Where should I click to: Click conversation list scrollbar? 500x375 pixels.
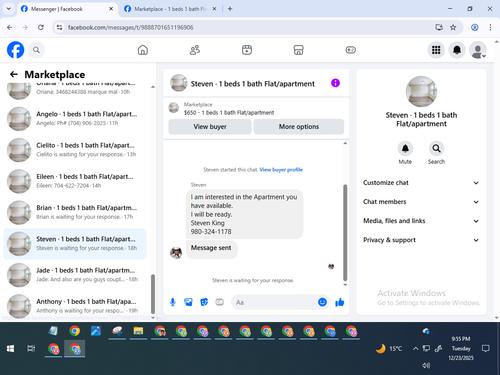pos(153,294)
